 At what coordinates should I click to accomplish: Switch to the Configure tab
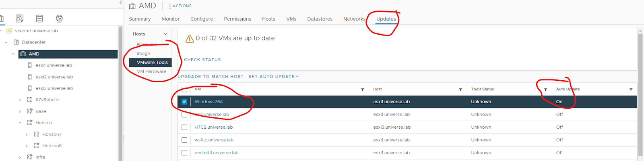point(202,19)
